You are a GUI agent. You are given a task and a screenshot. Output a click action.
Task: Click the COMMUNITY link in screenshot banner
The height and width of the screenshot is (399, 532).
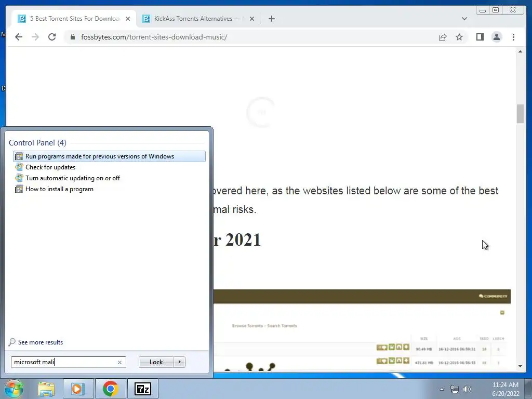click(493, 296)
